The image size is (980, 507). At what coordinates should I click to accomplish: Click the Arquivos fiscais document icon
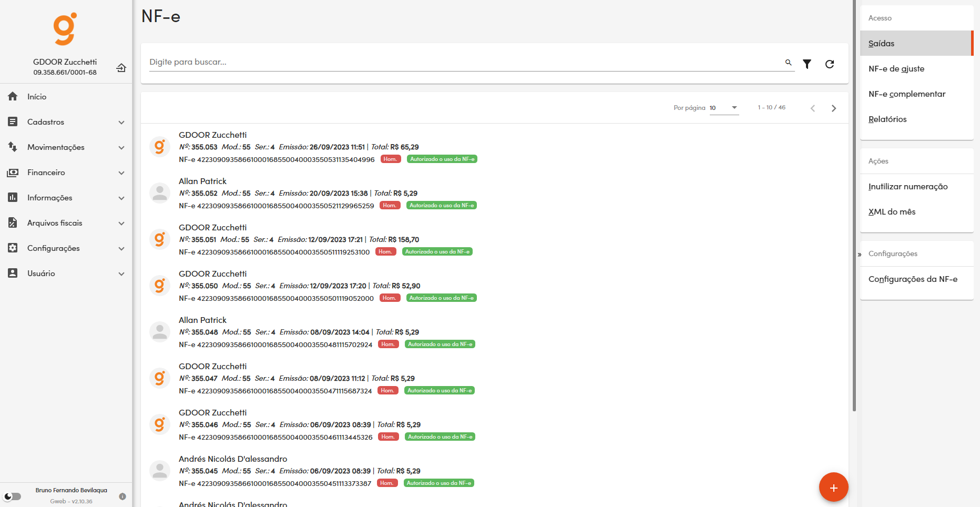[x=13, y=222]
